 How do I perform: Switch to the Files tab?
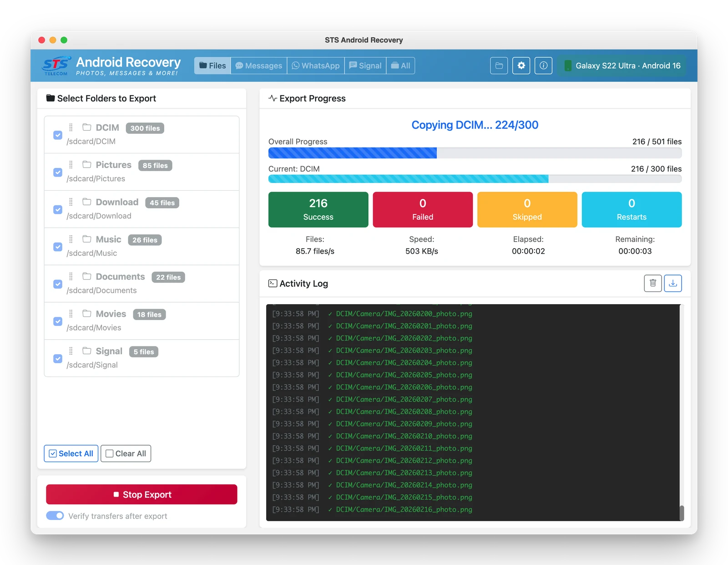click(x=212, y=66)
